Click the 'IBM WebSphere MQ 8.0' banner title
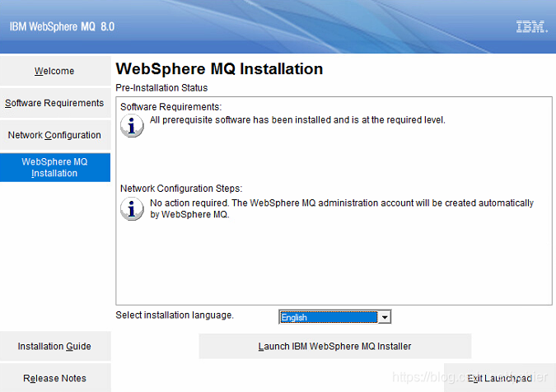556x392 pixels. point(62,26)
